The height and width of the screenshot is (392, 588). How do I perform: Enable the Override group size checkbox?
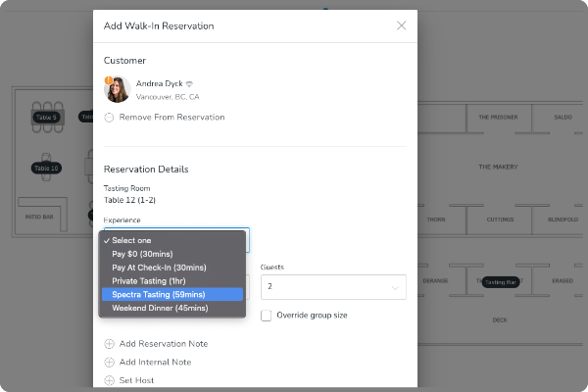267,316
